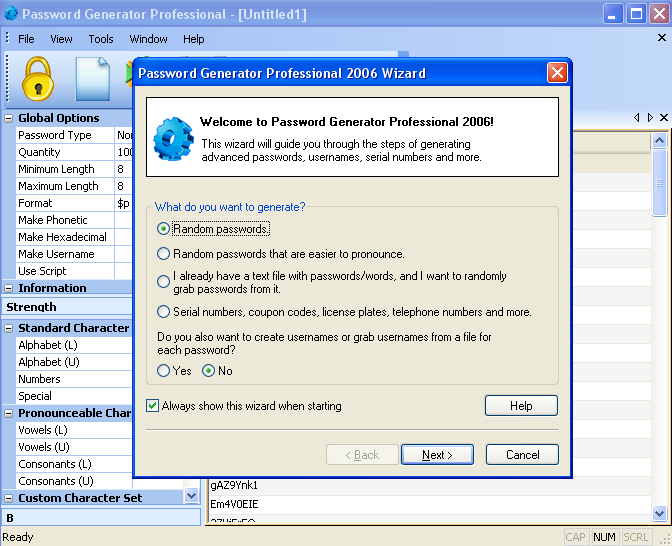
Task: Select generated password gAZ9Ynk1
Action: [x=429, y=486]
